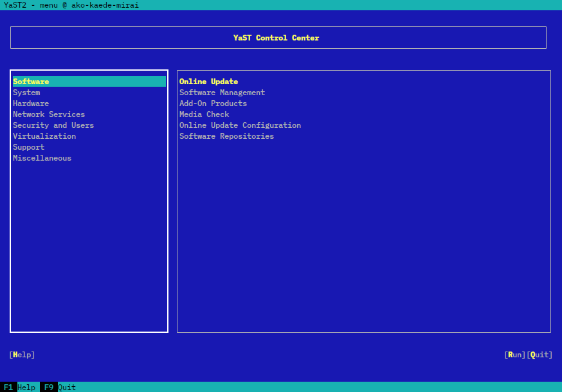
Task: Click F9 Quit in bottom bar
Action: coord(59,388)
